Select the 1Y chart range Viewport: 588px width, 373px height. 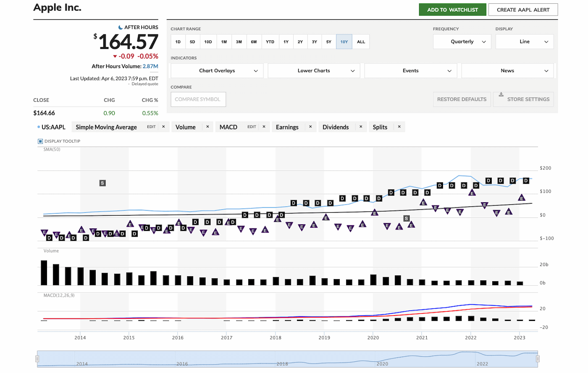pyautogui.click(x=286, y=42)
